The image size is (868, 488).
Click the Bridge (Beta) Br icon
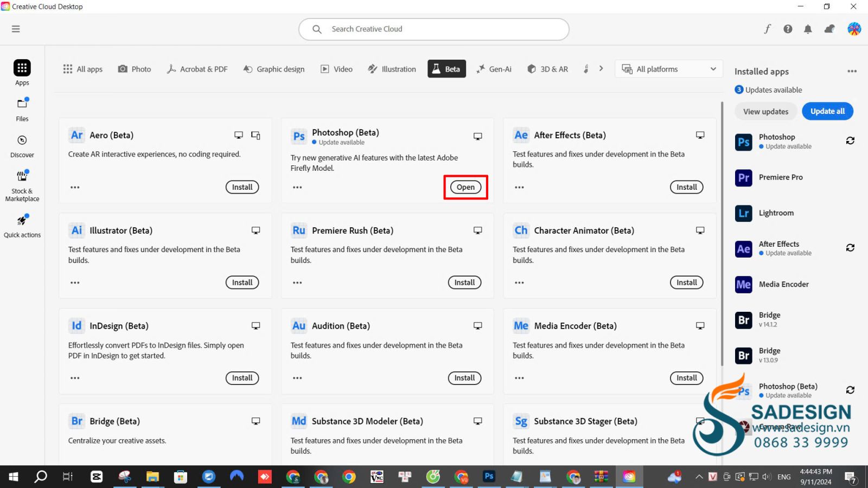click(x=76, y=421)
